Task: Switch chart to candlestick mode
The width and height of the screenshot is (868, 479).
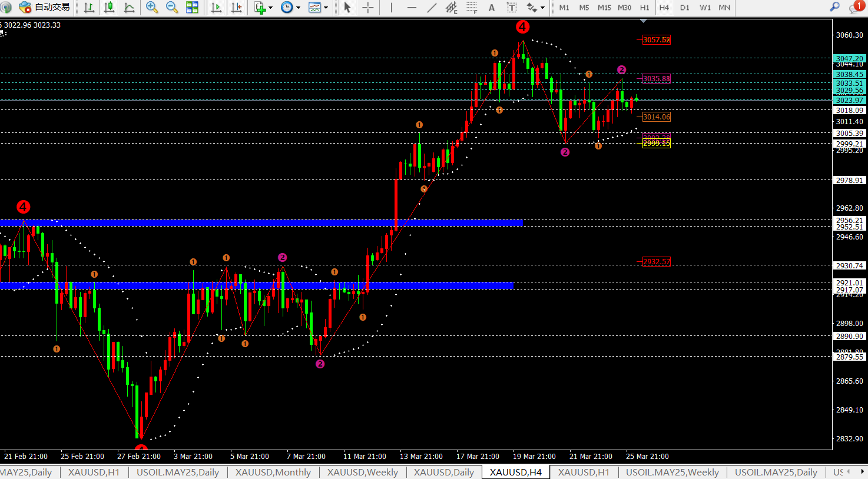Action: pos(110,8)
